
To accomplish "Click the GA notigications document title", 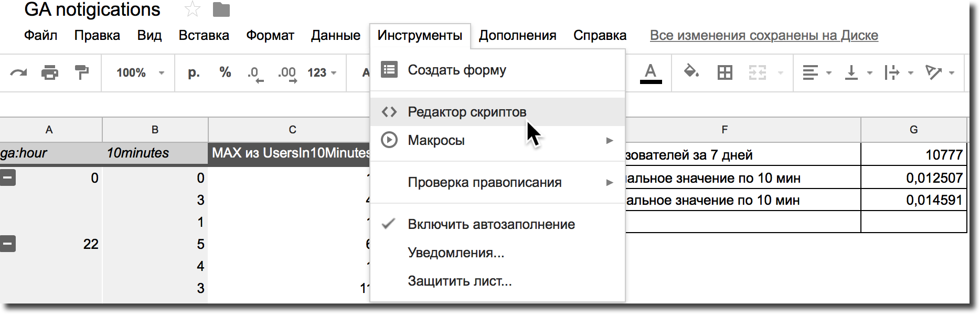I will click(x=92, y=9).
